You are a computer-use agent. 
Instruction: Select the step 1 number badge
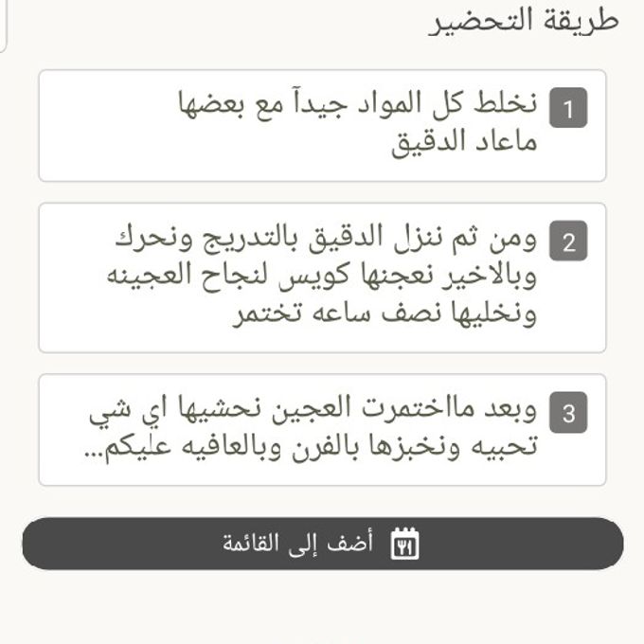point(568,108)
